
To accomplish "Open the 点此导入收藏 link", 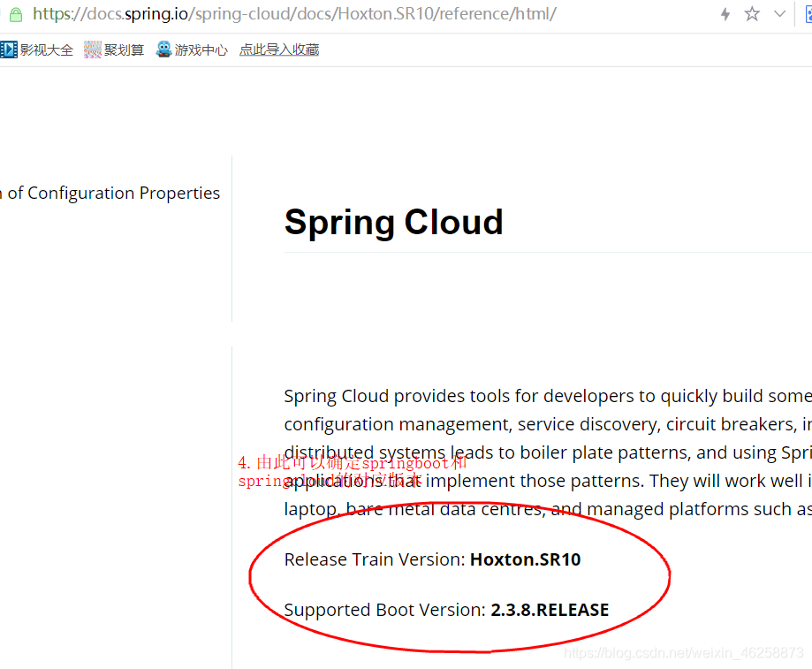I will (x=279, y=49).
